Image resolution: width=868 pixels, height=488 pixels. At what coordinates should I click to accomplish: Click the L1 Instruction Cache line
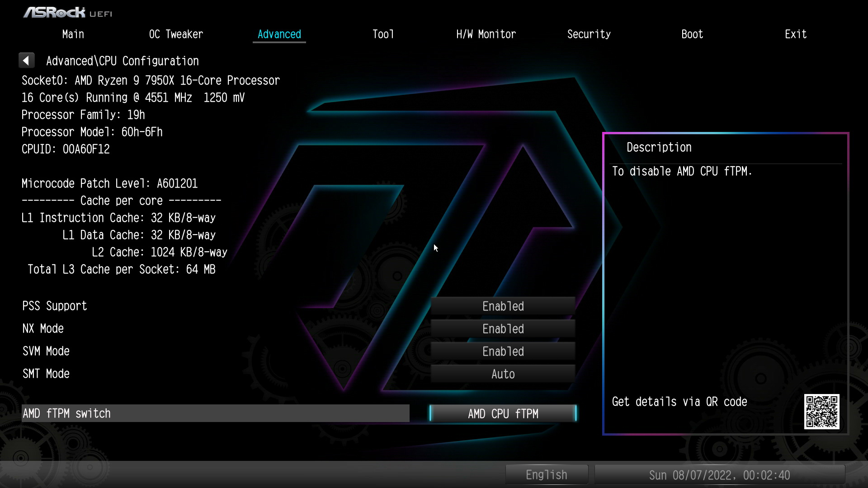[x=118, y=218]
